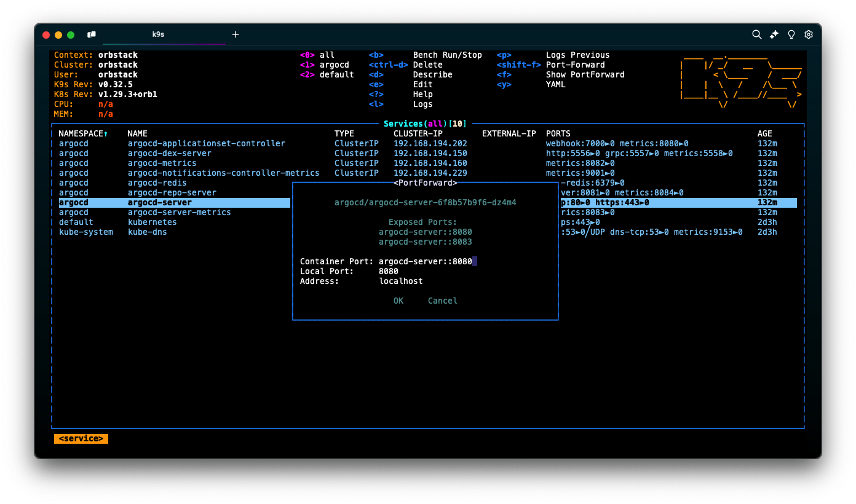This screenshot has height=504, width=856.
Task: Click the PORTS column header
Action: pos(558,133)
